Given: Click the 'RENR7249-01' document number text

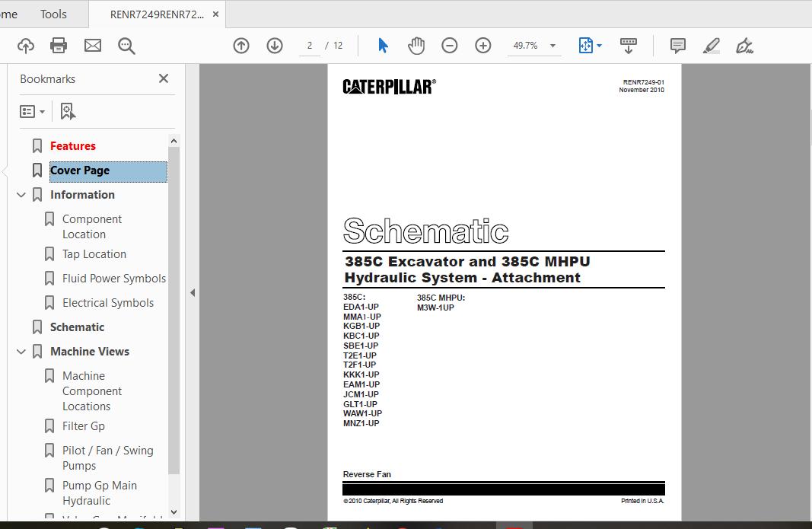Looking at the screenshot, I should tap(644, 82).
